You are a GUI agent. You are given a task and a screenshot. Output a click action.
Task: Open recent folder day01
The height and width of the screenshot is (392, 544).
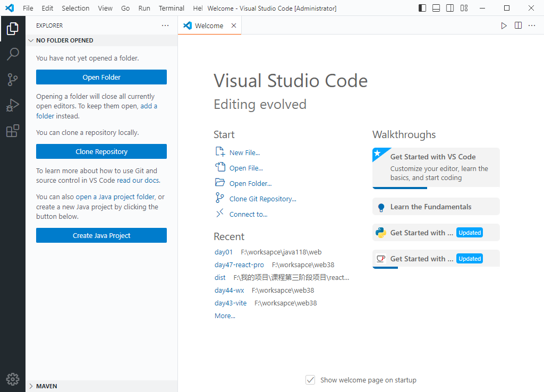tap(224, 252)
